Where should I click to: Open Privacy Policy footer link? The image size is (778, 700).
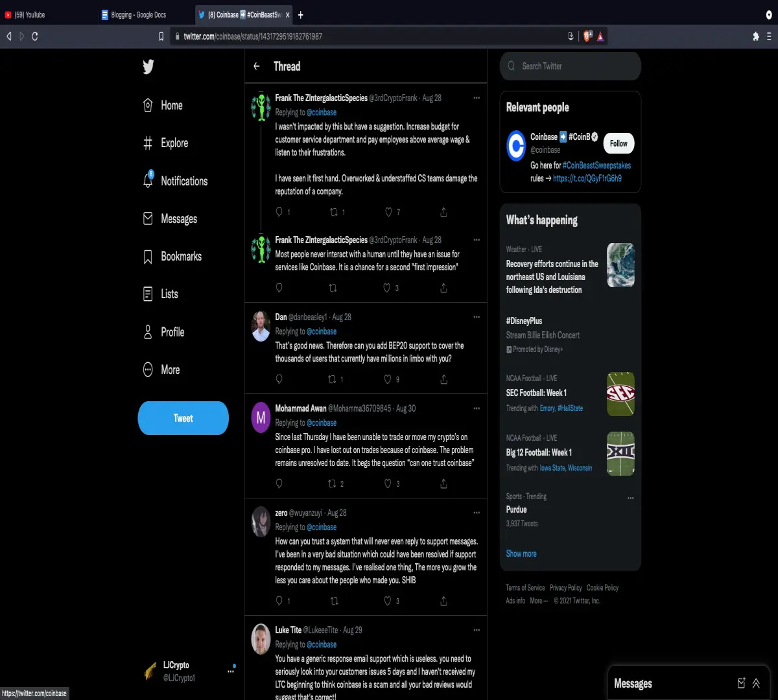(x=566, y=588)
